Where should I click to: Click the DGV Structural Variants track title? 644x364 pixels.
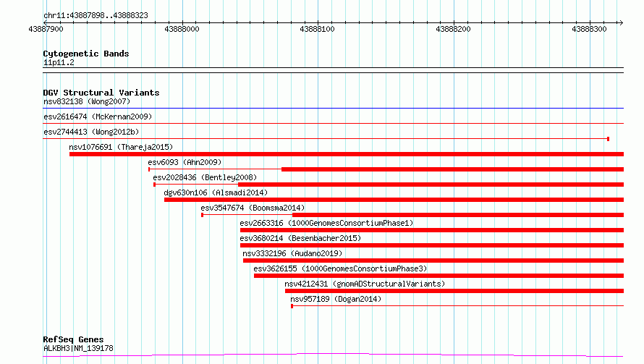pos(101,93)
